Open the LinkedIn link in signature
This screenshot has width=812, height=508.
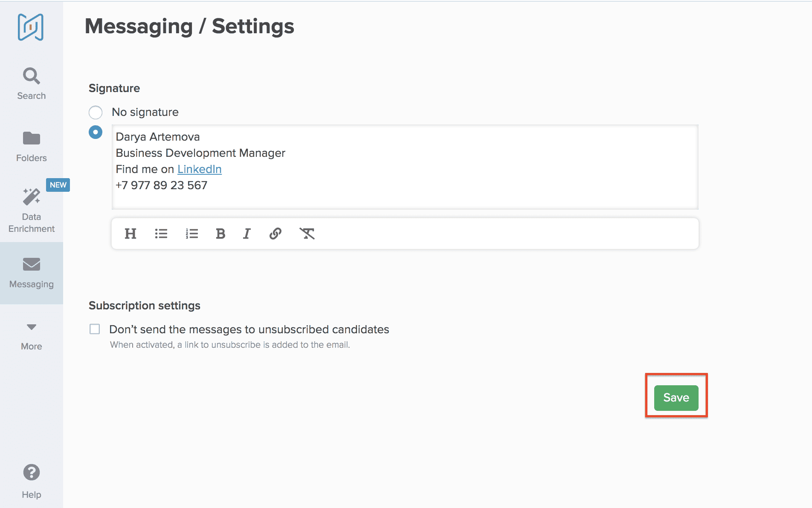[199, 169]
